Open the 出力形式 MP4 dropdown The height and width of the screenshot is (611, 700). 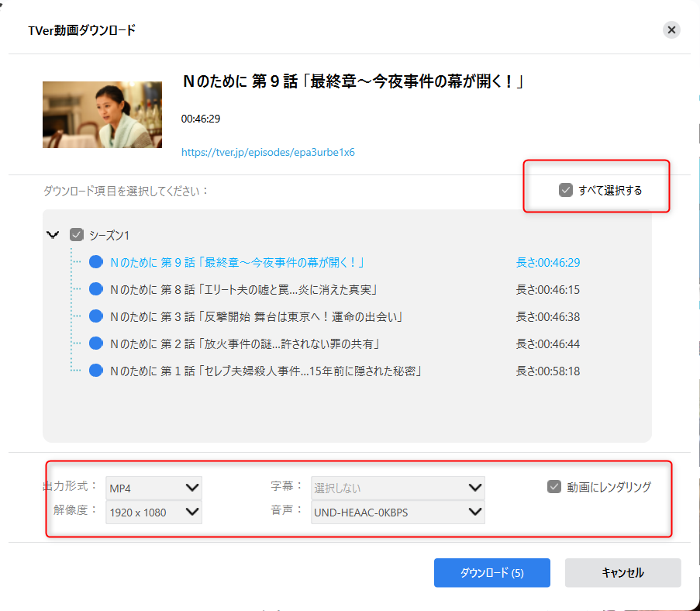coord(153,488)
